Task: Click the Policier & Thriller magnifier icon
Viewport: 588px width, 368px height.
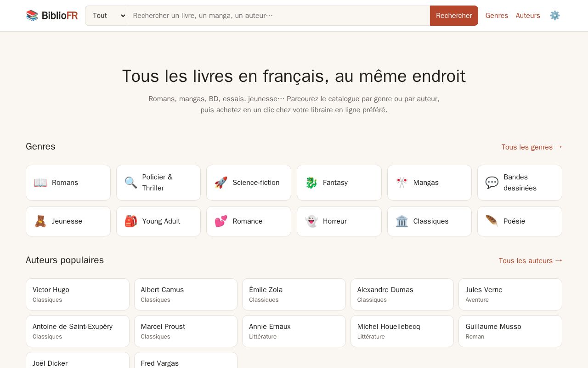Action: 131,183
